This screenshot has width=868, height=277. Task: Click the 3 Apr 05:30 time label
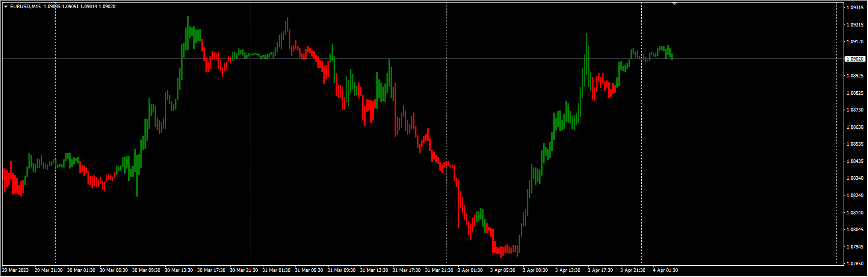click(x=502, y=270)
